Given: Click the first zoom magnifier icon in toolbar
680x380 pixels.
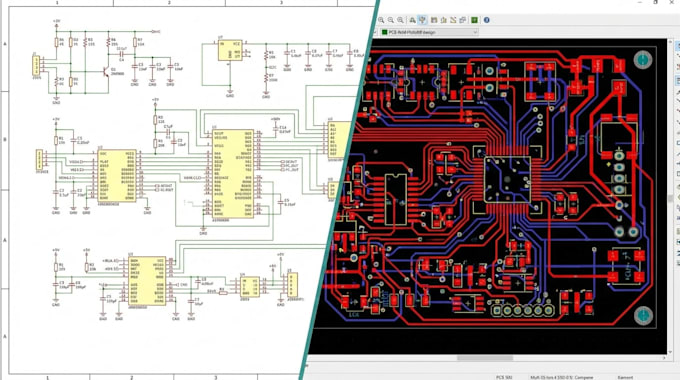Looking at the screenshot, I should (x=381, y=20).
